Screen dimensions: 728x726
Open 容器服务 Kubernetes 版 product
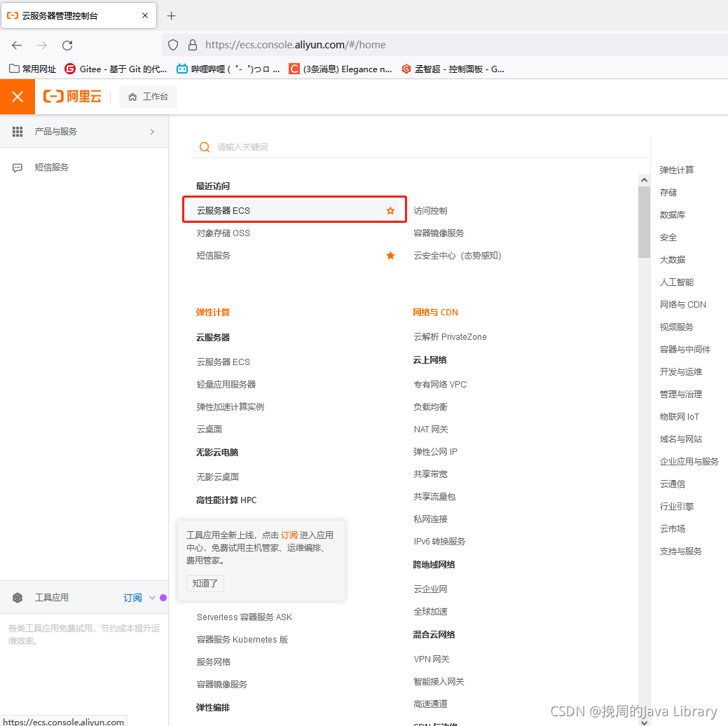[x=242, y=640]
